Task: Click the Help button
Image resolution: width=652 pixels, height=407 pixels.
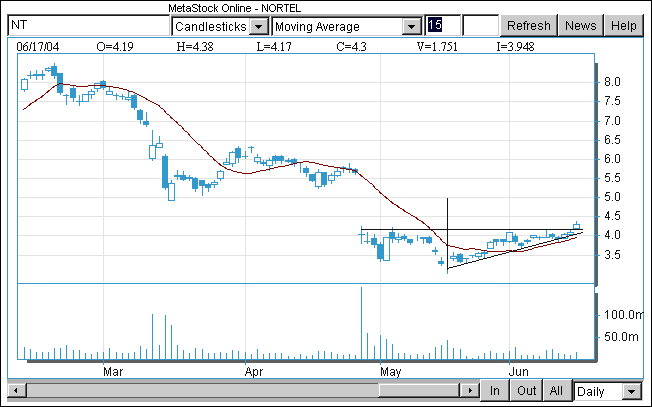Action: point(623,26)
